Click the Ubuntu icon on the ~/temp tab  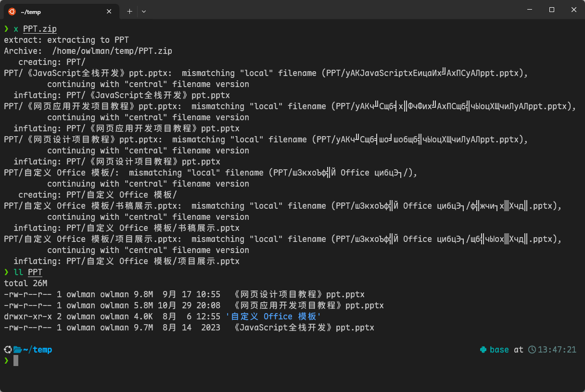[x=12, y=12]
